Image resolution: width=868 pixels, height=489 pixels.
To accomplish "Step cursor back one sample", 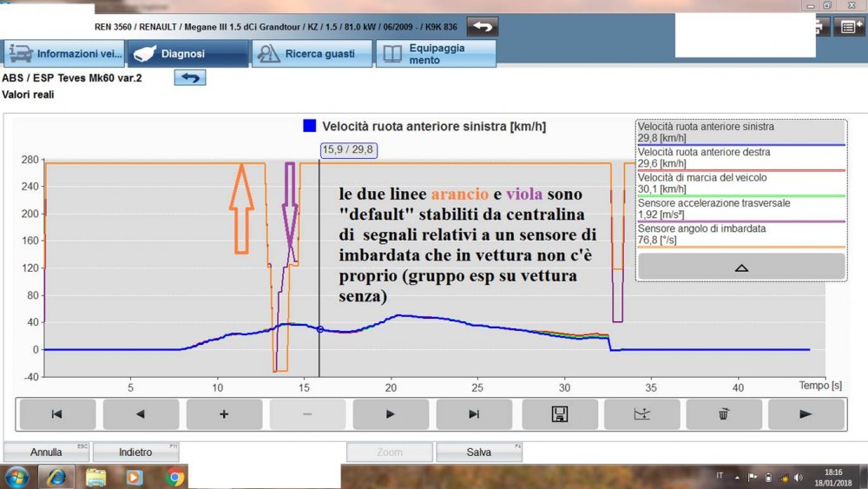I will click(141, 414).
